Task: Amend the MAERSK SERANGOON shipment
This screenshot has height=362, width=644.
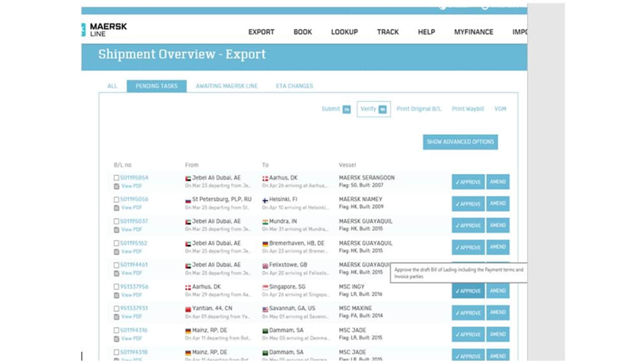Action: coord(498,182)
